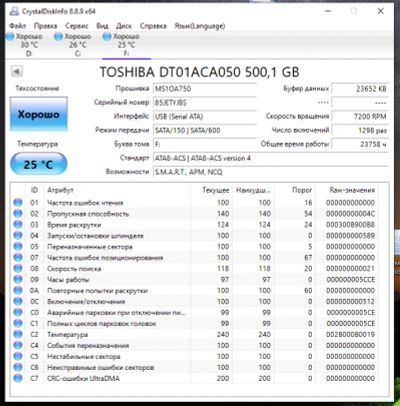Screen dimensions: 400x406
Task: Open the Справка menu
Action: coord(153,26)
